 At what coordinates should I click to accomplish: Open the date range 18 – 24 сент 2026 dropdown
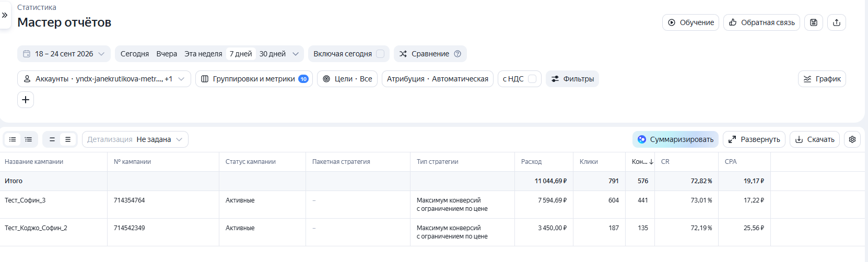(x=64, y=54)
